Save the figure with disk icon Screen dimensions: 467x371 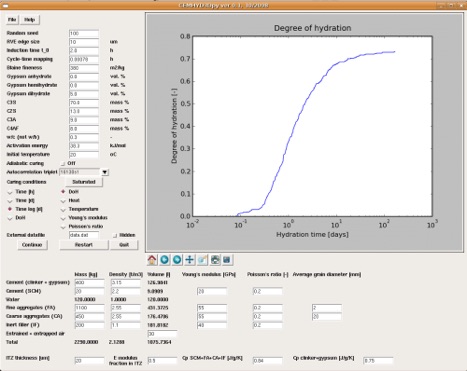coord(227,260)
